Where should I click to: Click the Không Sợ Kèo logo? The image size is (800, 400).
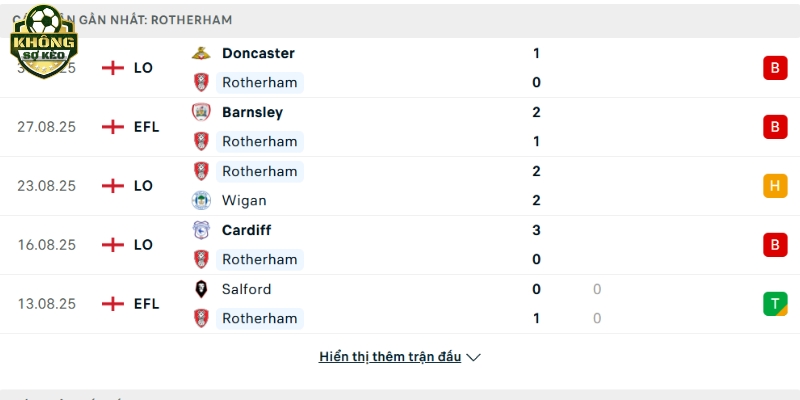44,42
